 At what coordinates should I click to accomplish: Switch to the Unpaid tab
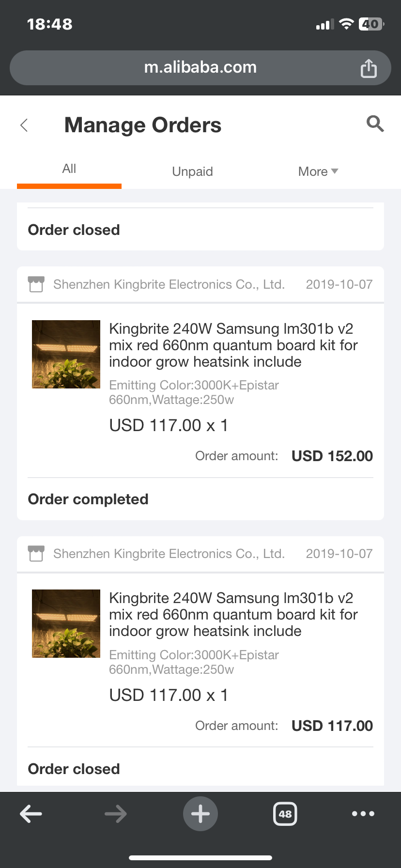[192, 171]
